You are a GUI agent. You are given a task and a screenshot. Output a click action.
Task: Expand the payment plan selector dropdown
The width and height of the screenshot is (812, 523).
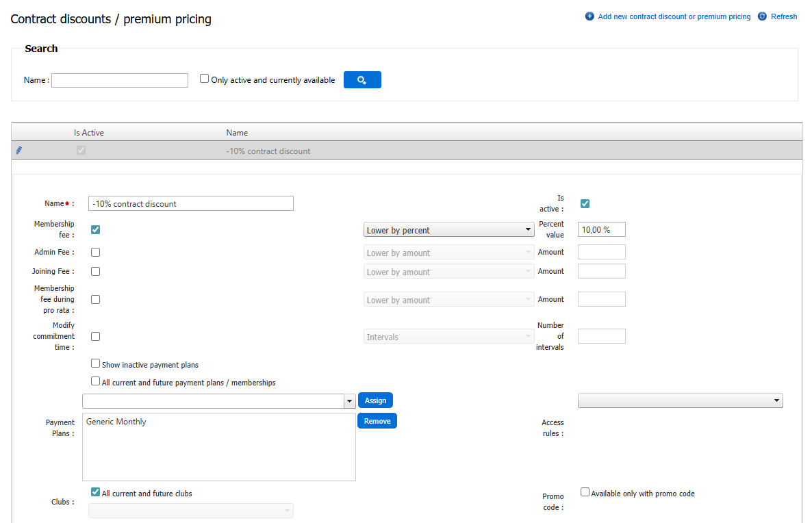(350, 401)
